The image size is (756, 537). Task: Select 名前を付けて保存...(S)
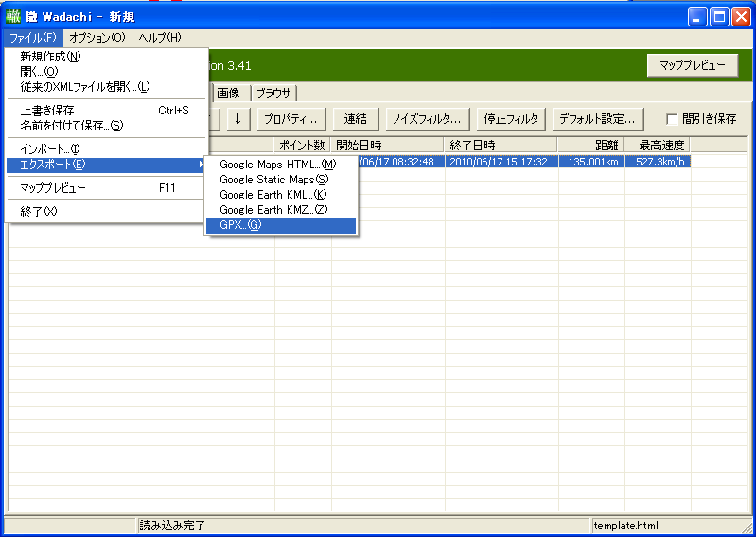[106, 126]
